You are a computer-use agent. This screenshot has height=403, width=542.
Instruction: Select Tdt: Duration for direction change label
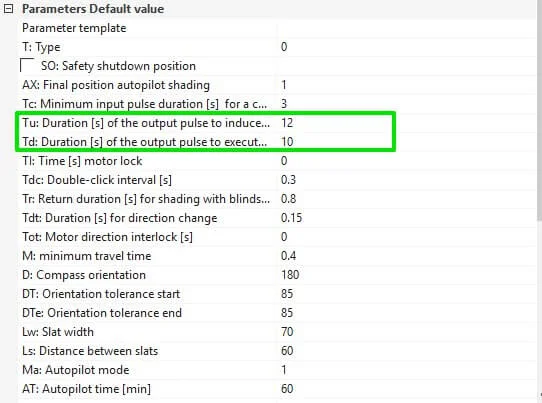(120, 218)
